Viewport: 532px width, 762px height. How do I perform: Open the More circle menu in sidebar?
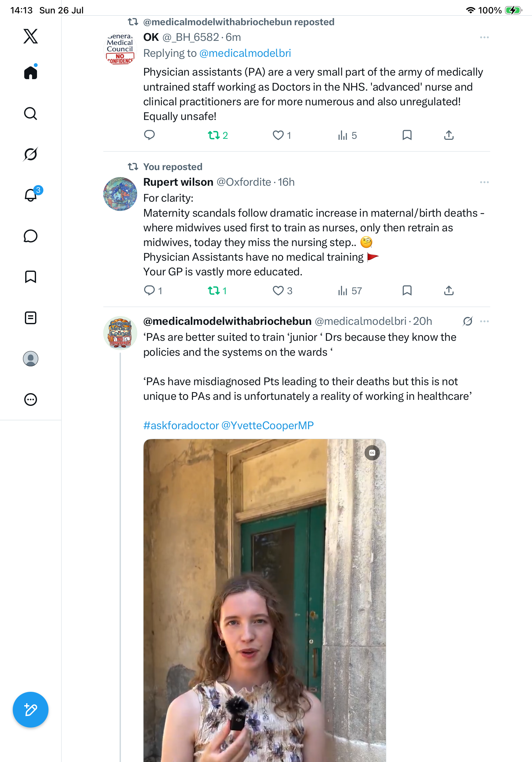click(x=31, y=400)
